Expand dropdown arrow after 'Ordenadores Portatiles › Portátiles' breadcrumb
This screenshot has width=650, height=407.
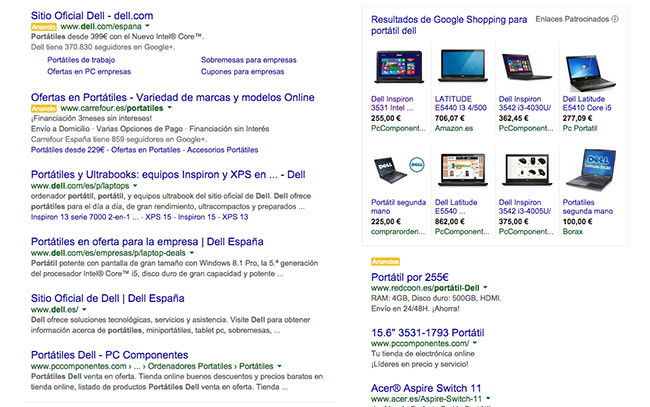tap(279, 366)
